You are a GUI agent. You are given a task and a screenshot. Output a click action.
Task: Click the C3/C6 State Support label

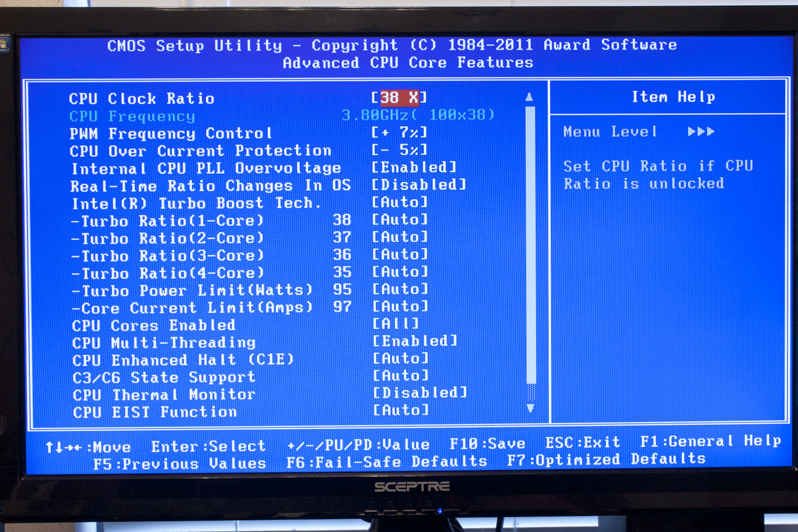164,377
